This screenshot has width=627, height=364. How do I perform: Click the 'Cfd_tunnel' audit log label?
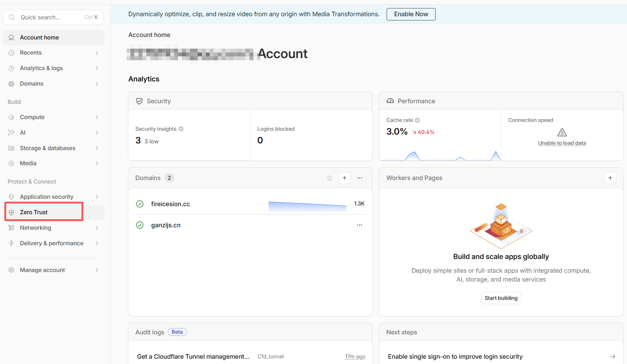271,357
